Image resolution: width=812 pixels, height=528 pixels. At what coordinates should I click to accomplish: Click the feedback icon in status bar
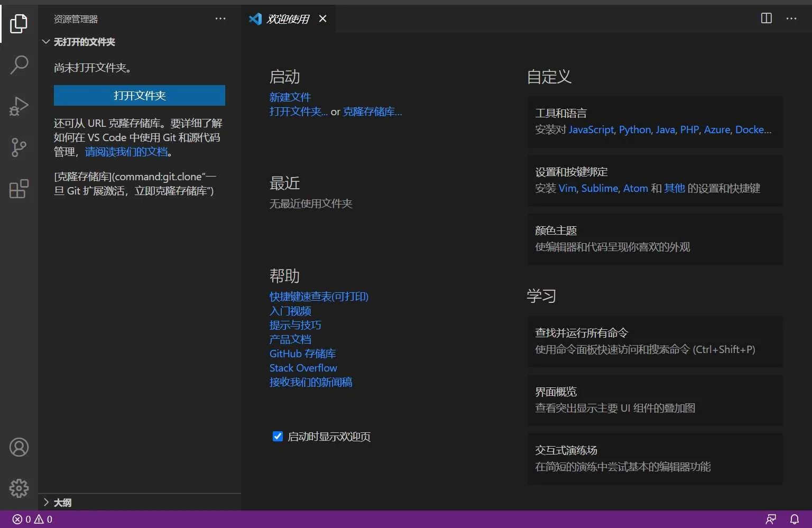pyautogui.click(x=771, y=519)
